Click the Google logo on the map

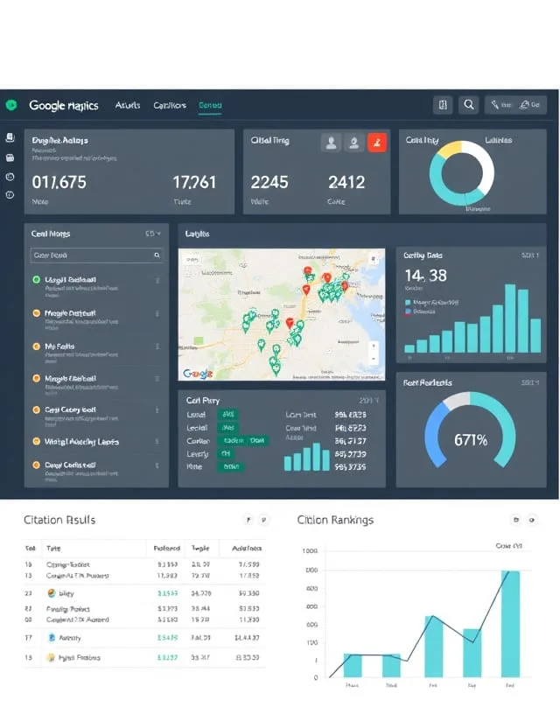pos(198,373)
